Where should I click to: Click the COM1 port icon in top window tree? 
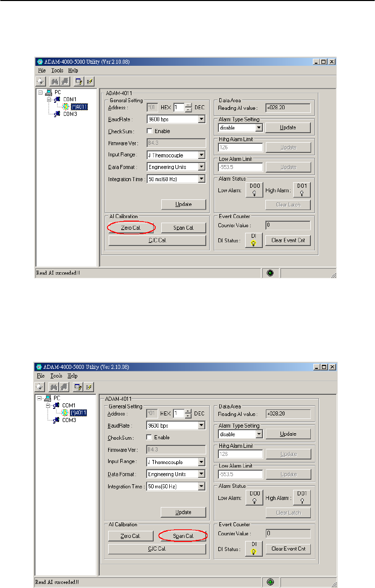pos(57,99)
